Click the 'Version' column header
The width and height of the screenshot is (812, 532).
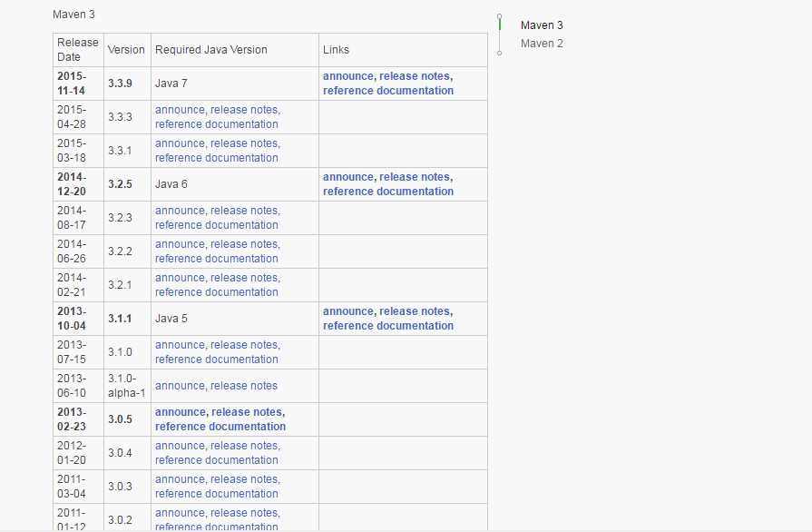click(126, 50)
